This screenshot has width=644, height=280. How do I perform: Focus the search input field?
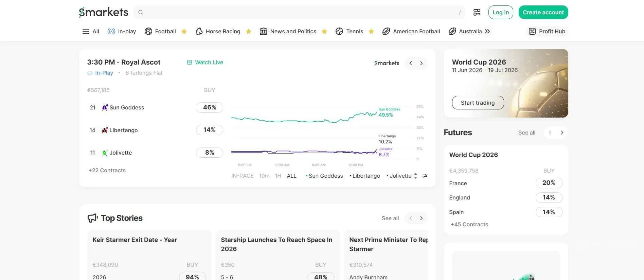(x=300, y=13)
